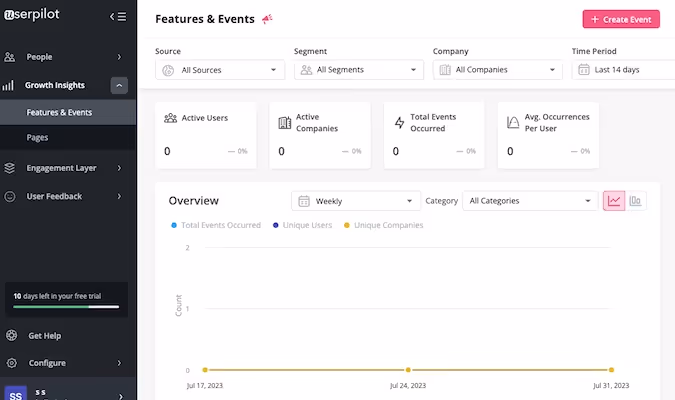The height and width of the screenshot is (400, 675).
Task: Click the User Feedback smiley icon
Action: click(x=9, y=196)
